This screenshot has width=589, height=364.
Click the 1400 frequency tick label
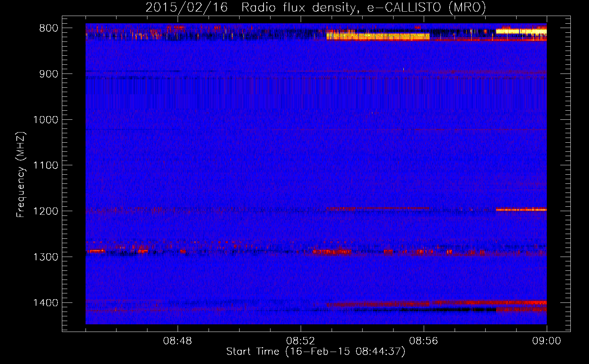click(46, 303)
